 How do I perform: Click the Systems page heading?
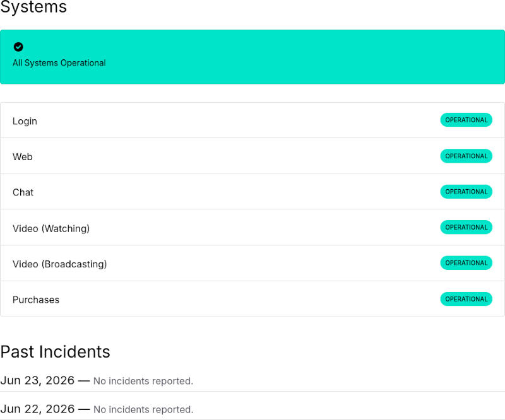(x=33, y=6)
